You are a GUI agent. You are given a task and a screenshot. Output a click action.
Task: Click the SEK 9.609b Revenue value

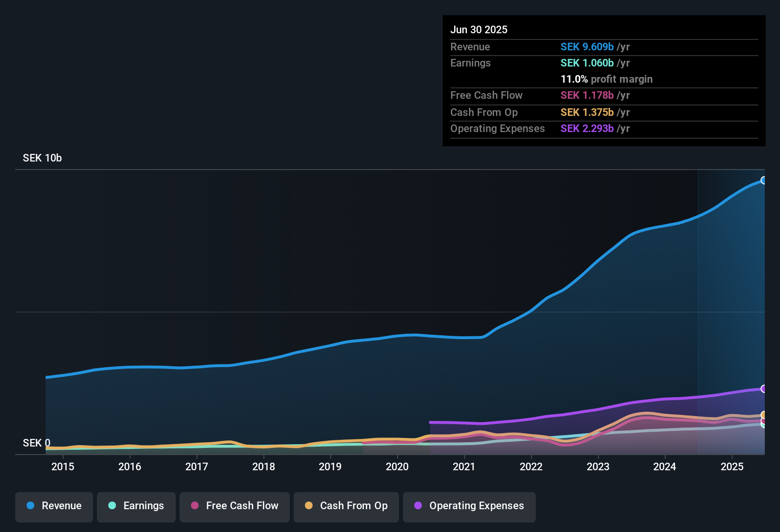(x=587, y=47)
